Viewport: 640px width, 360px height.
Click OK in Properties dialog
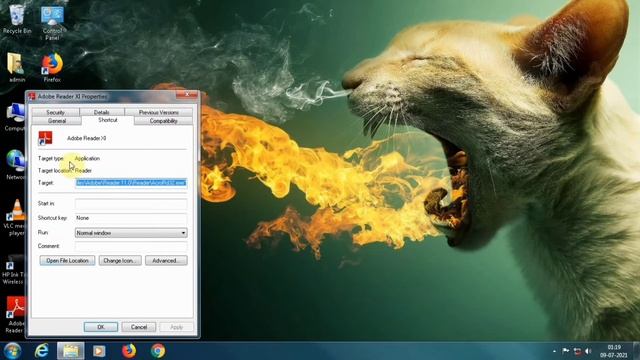(101, 327)
